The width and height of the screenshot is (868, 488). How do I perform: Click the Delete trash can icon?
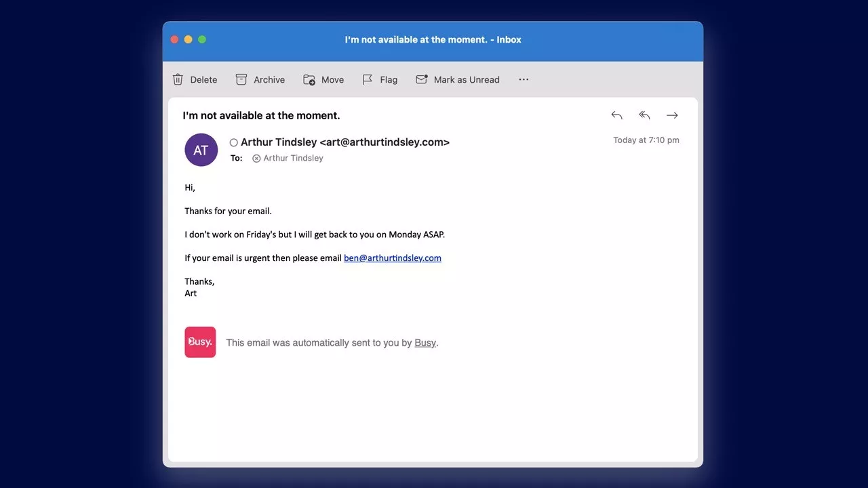click(178, 79)
